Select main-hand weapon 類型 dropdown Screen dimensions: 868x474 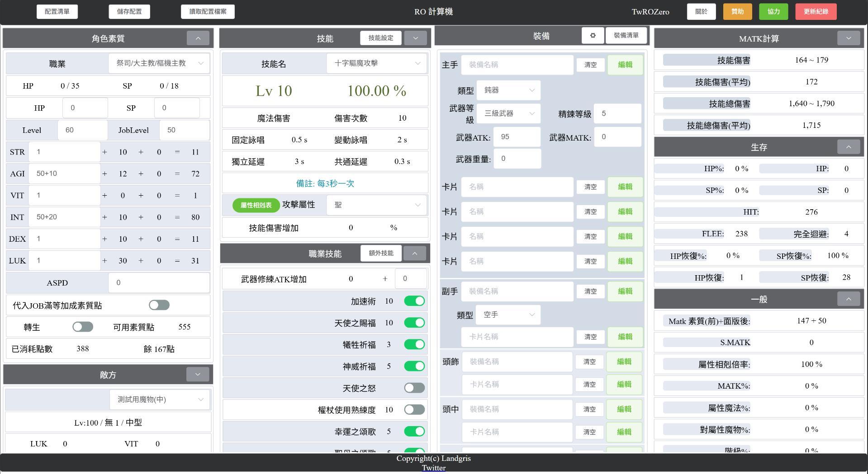[508, 90]
